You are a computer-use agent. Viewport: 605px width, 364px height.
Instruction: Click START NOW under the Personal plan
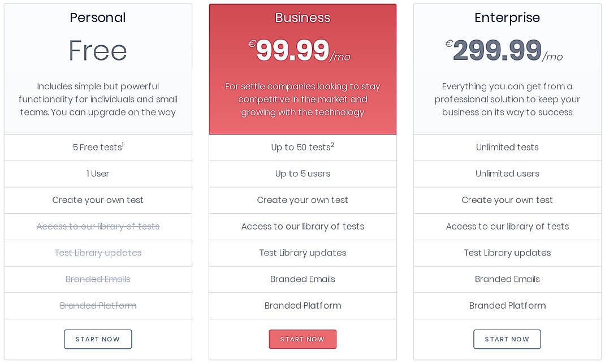pos(98,339)
